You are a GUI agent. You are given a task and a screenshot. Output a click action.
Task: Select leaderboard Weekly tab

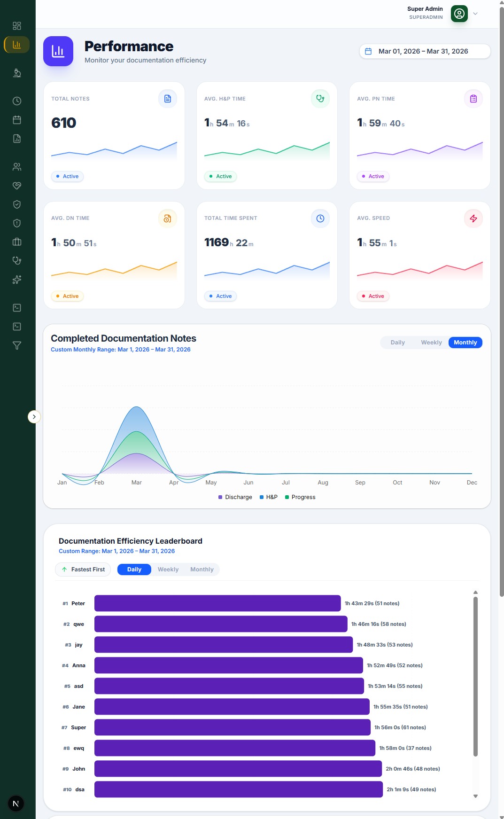(168, 569)
